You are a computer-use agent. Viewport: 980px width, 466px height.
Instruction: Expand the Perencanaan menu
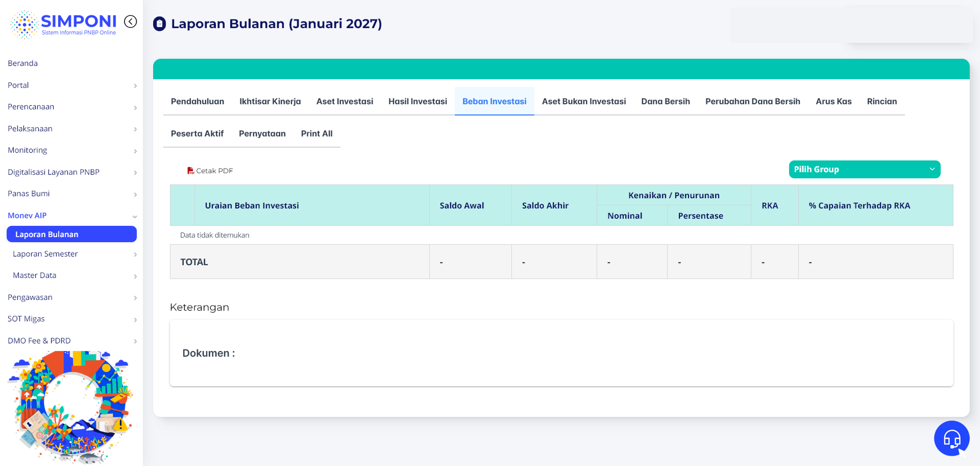[x=71, y=107]
